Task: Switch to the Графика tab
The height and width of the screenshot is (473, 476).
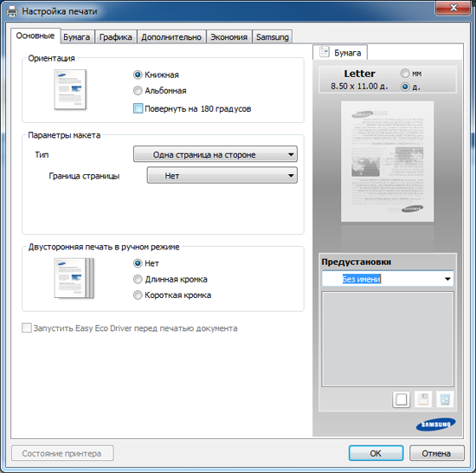Action: pos(116,37)
